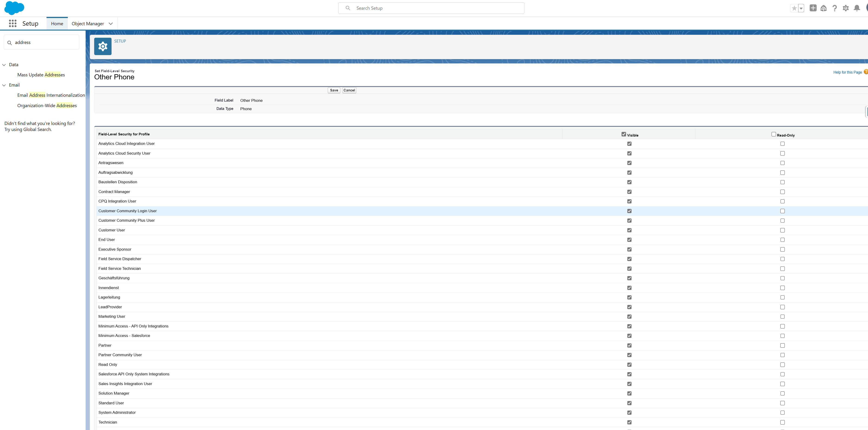This screenshot has height=430, width=868.
Task: Toggle the Visible header select-all checkbox
Action: 623,134
